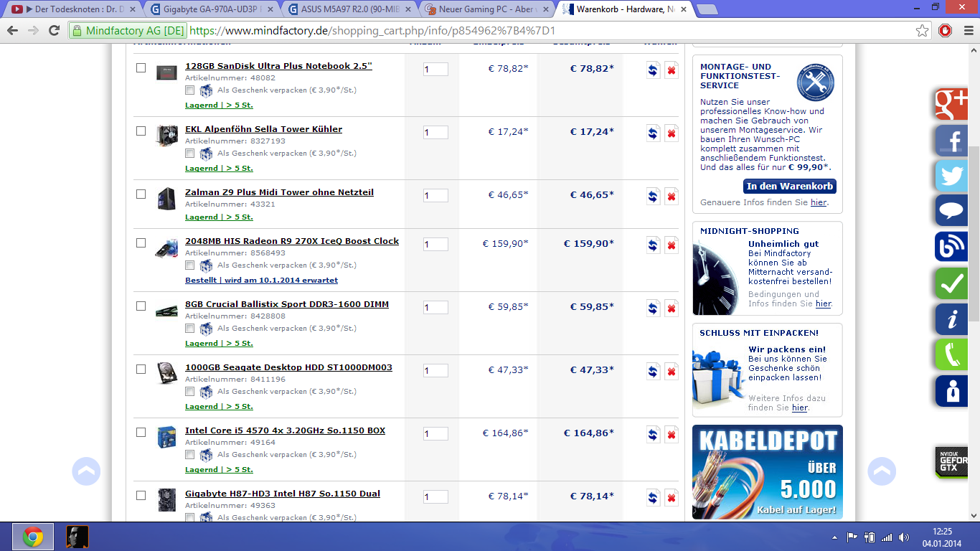Enable gift wrapping for EKL Alpenföhn Sella
This screenshot has height=551, width=980.
(189, 154)
